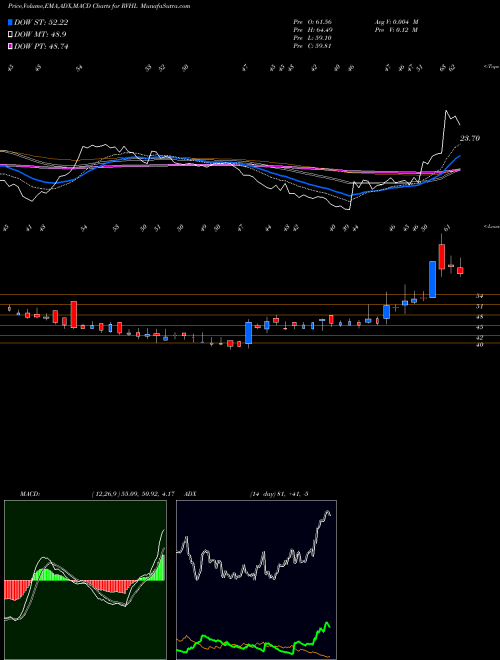Click the 'Pre H: 64.49' high value
Image resolution: width=500 pixels, height=660 pixels.
[312, 30]
